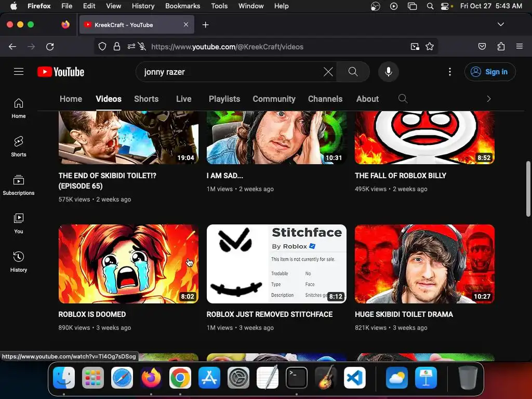Image resolution: width=532 pixels, height=399 pixels.
Task: Click the URL address field
Action: 228,46
